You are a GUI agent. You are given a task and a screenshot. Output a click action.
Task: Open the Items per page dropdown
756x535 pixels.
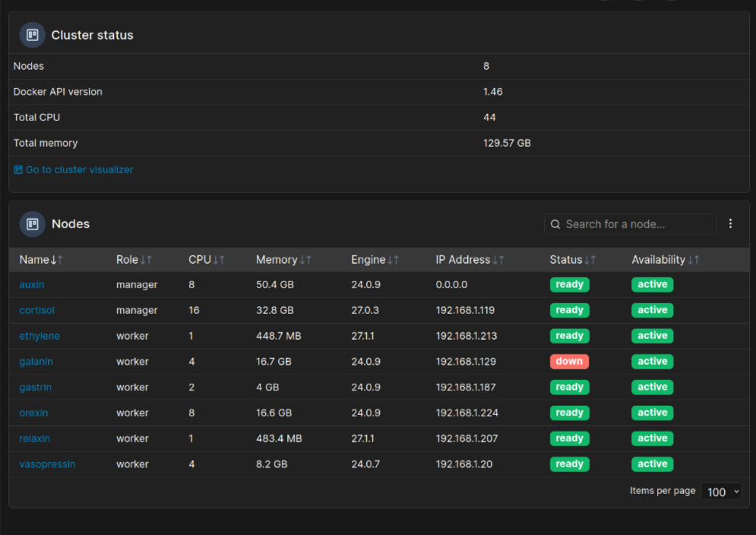pos(722,492)
